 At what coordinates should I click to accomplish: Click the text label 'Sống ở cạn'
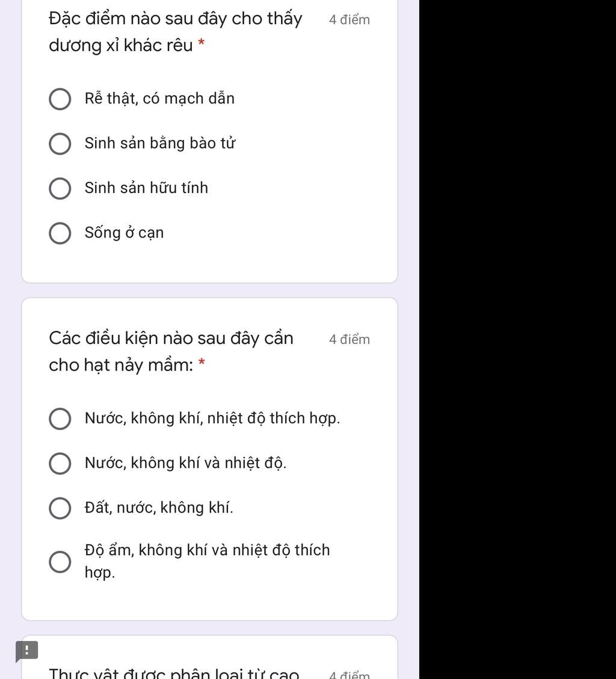[x=124, y=233]
